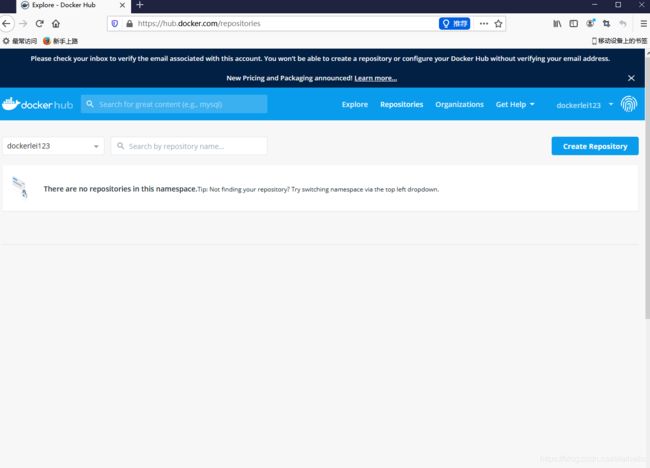Open the Firefox getting started bookmark
The width and height of the screenshot is (650, 468).
(61, 41)
